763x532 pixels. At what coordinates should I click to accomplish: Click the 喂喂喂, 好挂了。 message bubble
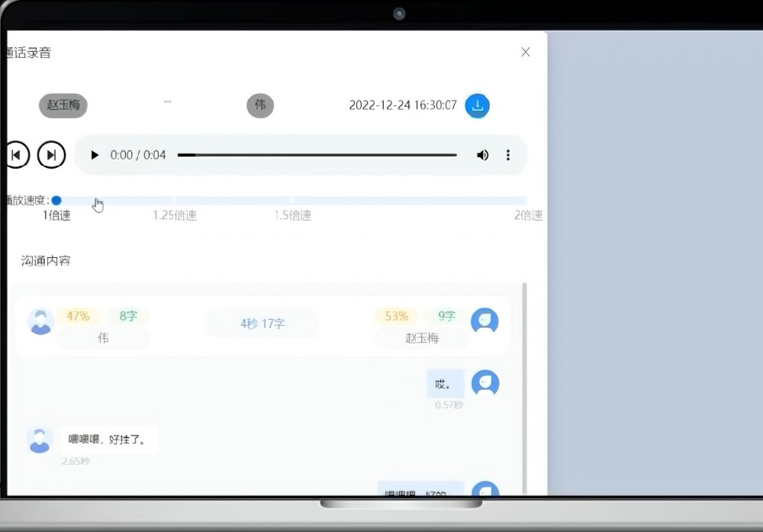click(x=108, y=440)
